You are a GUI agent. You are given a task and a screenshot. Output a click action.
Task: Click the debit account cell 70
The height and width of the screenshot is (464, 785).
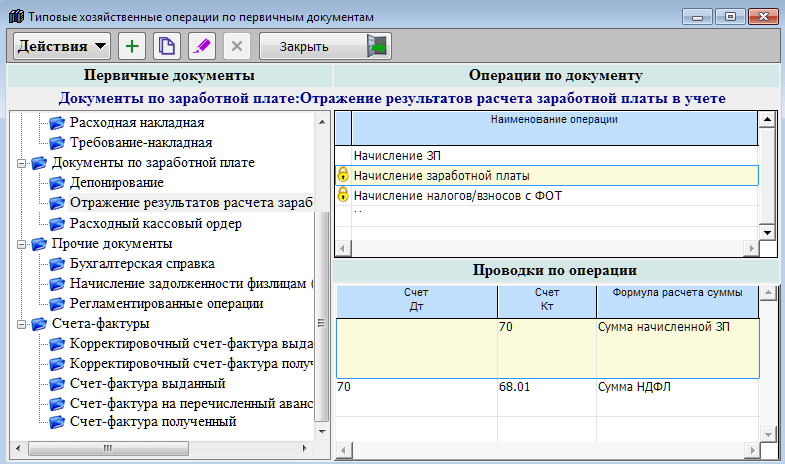417,397
